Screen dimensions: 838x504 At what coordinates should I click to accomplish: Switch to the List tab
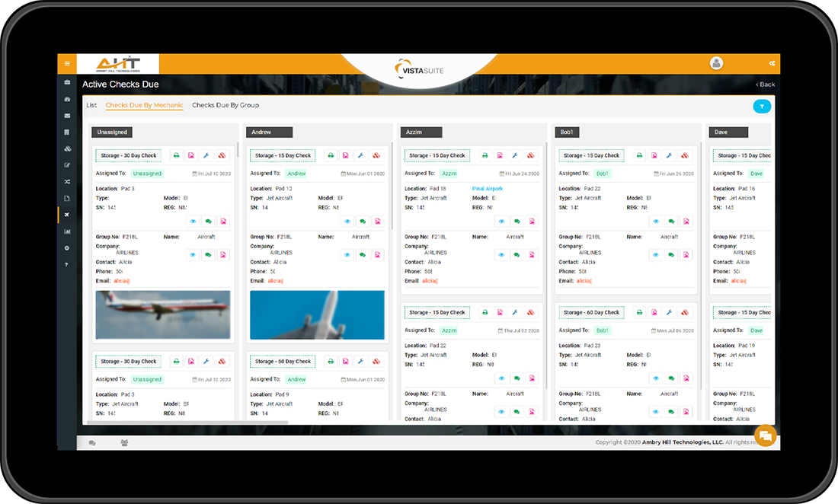click(91, 105)
